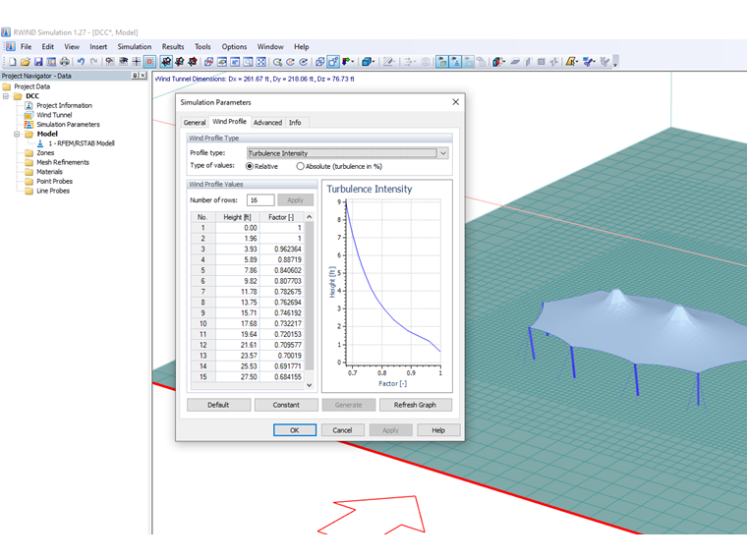Click the Wind Tunnel tree icon
This screenshot has width=747, height=560.
click(29, 115)
